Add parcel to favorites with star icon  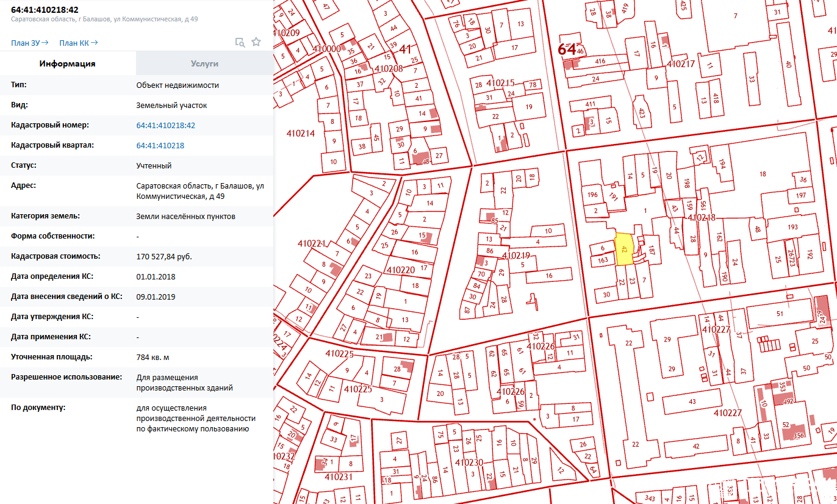click(x=256, y=42)
